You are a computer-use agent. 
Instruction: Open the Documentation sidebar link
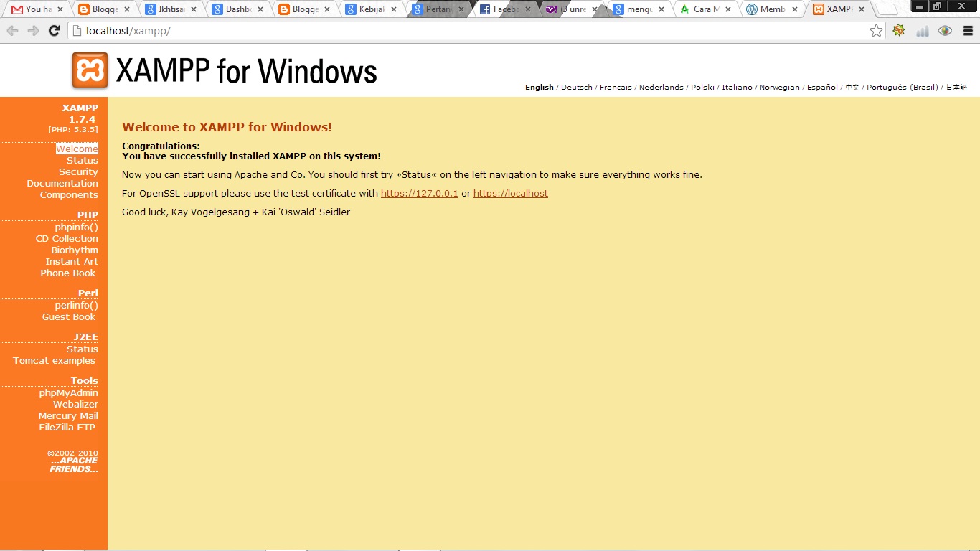[x=62, y=183]
